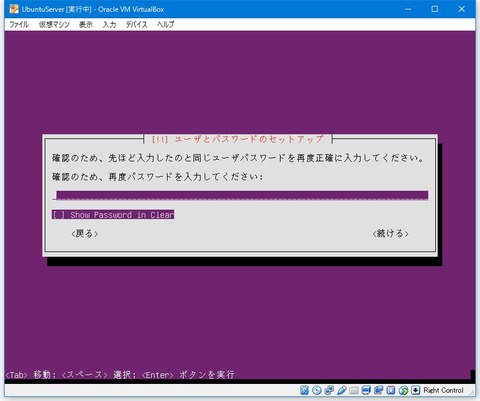Toggle Show Password in Clear checkbox
Image resolution: width=480 pixels, height=401 pixels.
tap(113, 215)
